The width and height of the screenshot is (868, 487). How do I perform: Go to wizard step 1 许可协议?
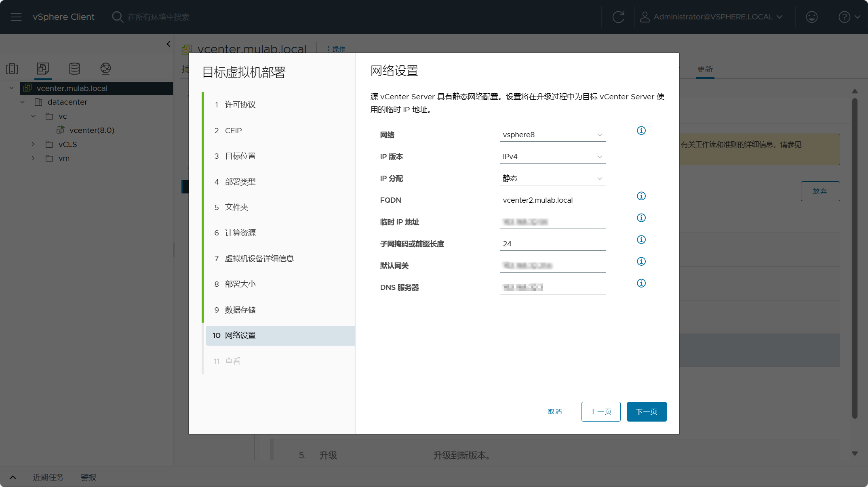tap(280, 105)
